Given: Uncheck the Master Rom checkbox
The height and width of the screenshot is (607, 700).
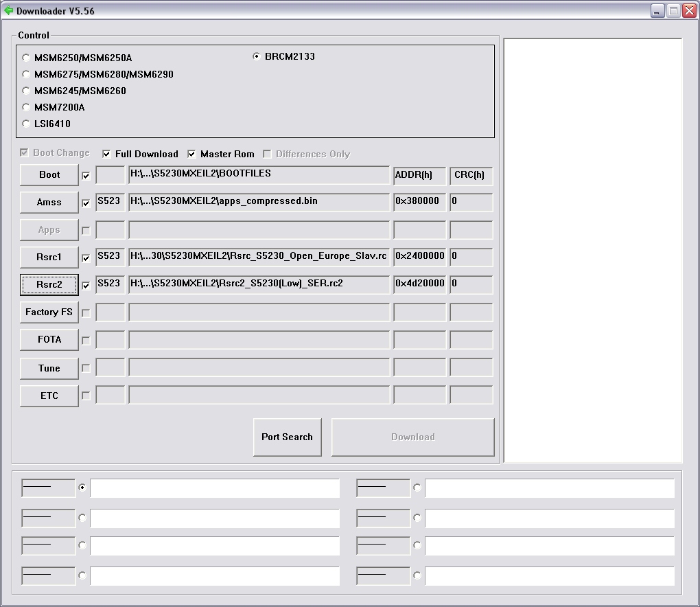Looking at the screenshot, I should (x=191, y=154).
